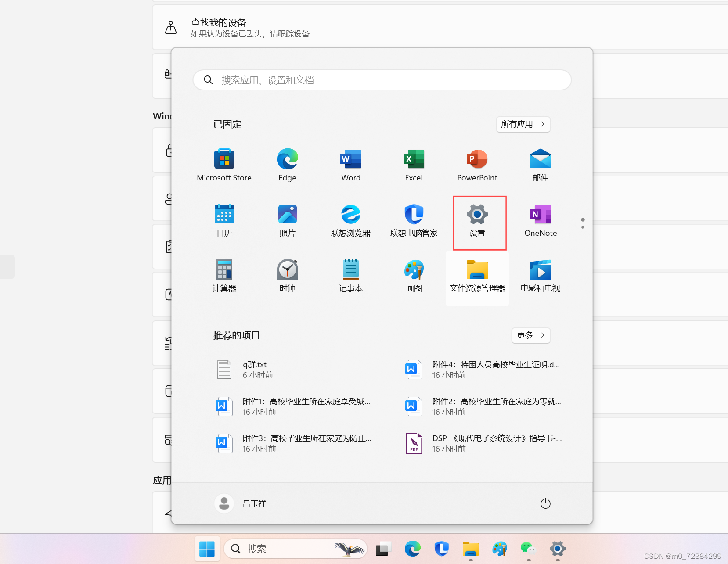Expand 更多 recommended items
Image resolution: width=728 pixels, height=564 pixels.
coord(530,335)
